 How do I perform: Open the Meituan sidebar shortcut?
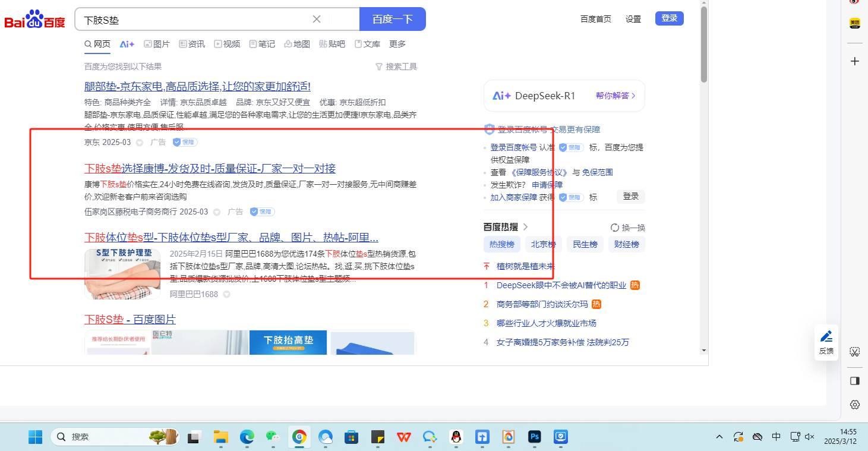click(x=854, y=23)
